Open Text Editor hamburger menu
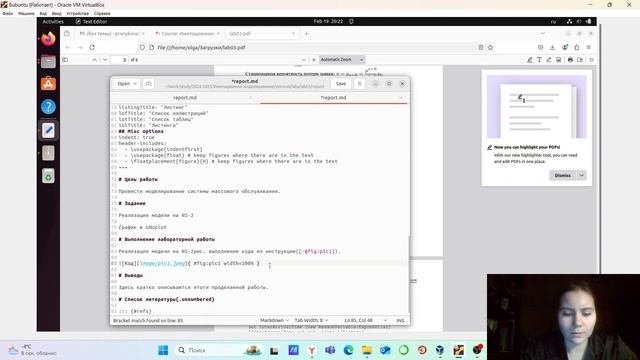Screen dimensions: 640x360 click(x=359, y=84)
